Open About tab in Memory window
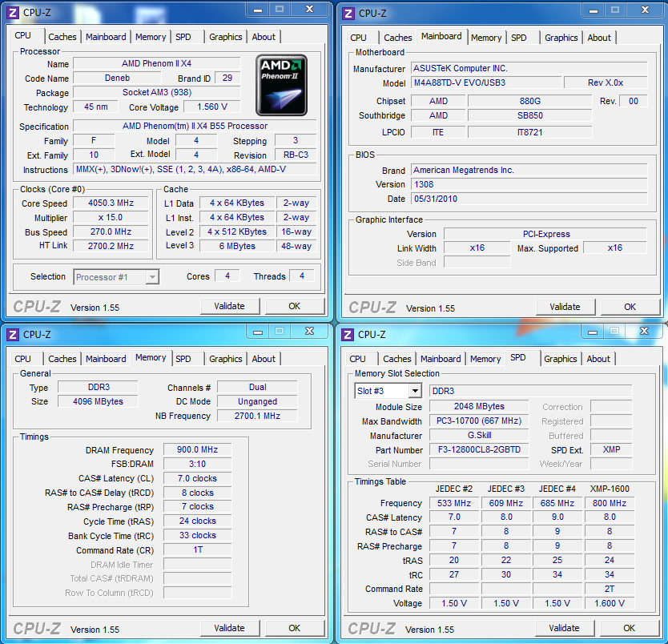The image size is (668, 644). coord(264,359)
